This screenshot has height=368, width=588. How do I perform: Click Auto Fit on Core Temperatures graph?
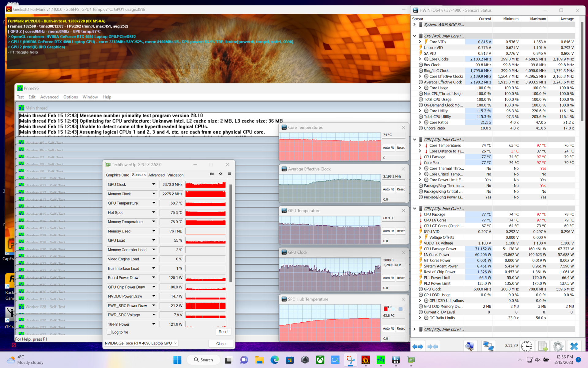click(388, 148)
